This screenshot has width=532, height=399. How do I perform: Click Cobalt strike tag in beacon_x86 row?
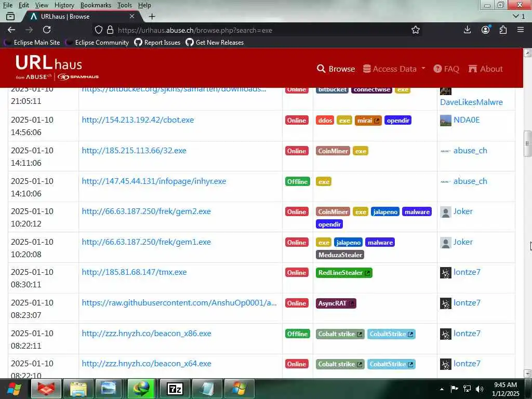[340, 334]
